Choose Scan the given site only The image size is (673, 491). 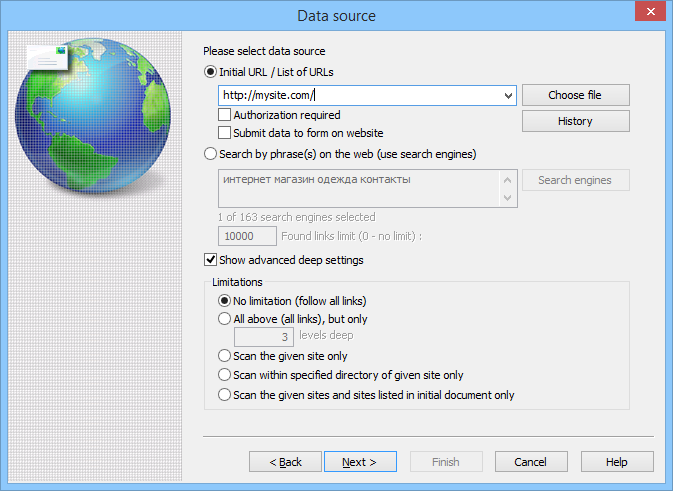click(224, 355)
